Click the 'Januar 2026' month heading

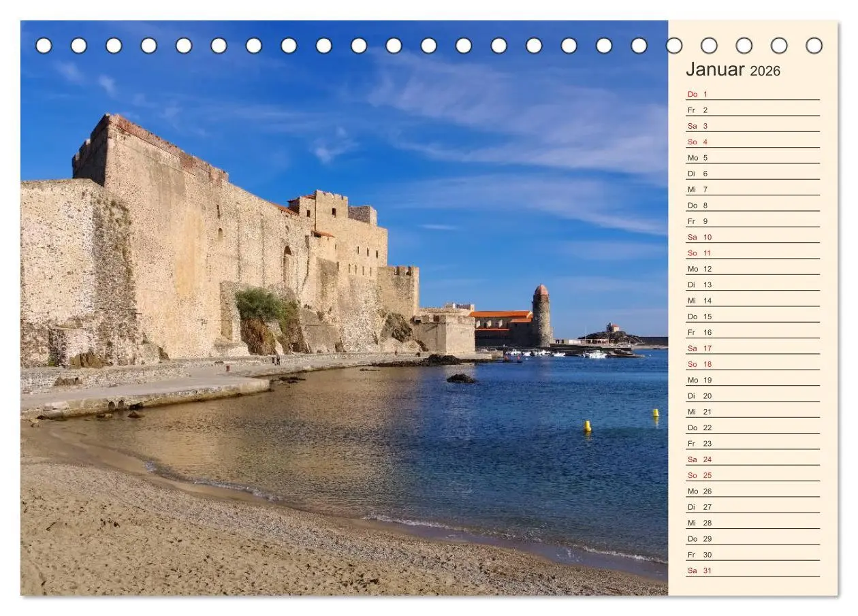pos(733,69)
